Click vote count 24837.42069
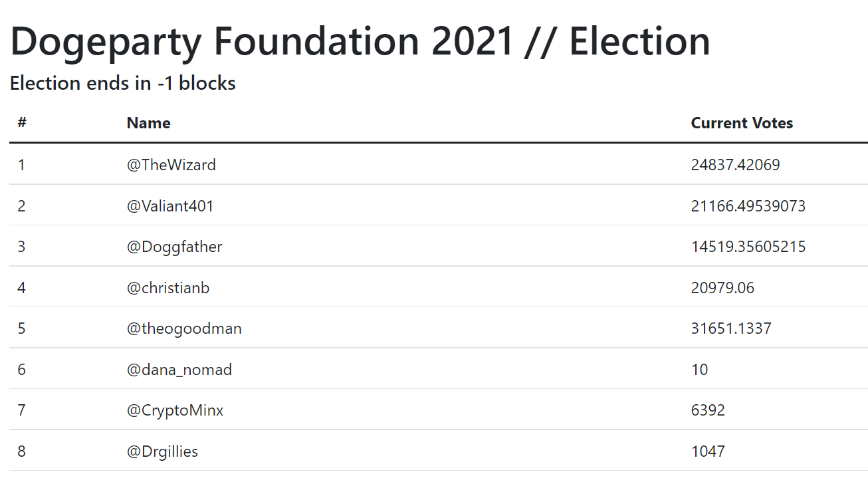This screenshot has width=868, height=496. [x=736, y=165]
